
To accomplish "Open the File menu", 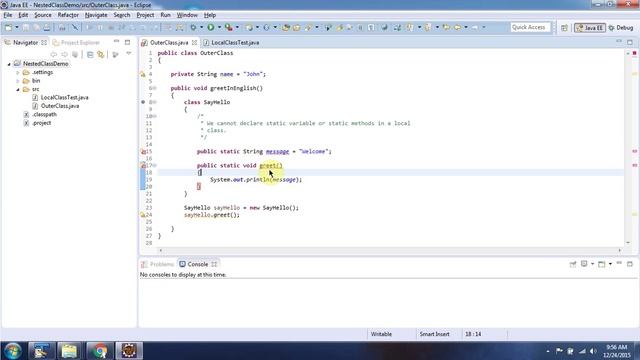I will click(8, 15).
